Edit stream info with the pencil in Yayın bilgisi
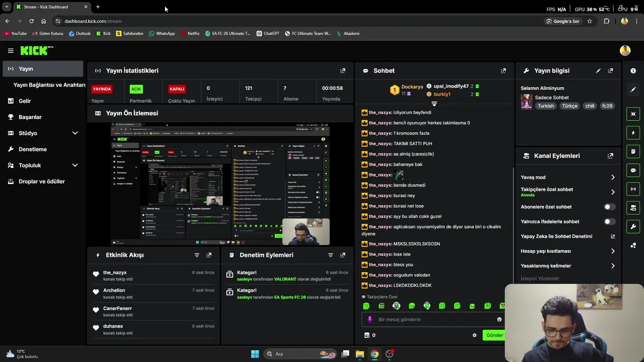This screenshot has width=644, height=362. 598,71
